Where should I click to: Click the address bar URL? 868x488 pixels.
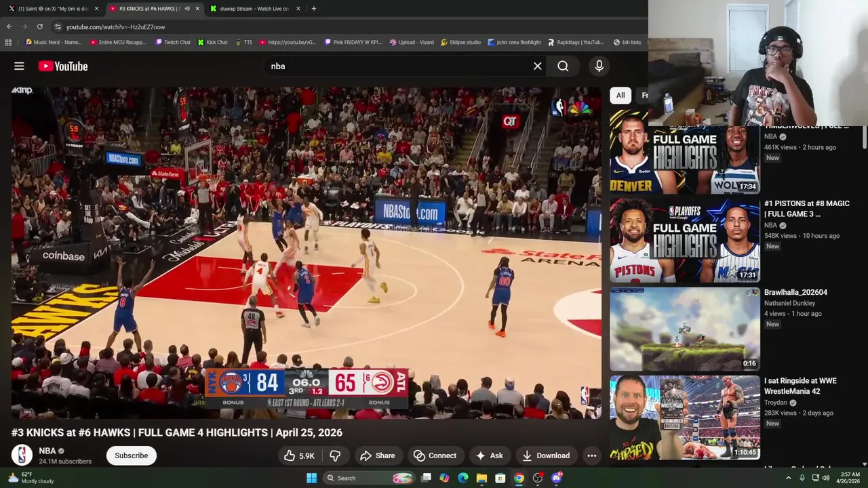tap(115, 26)
